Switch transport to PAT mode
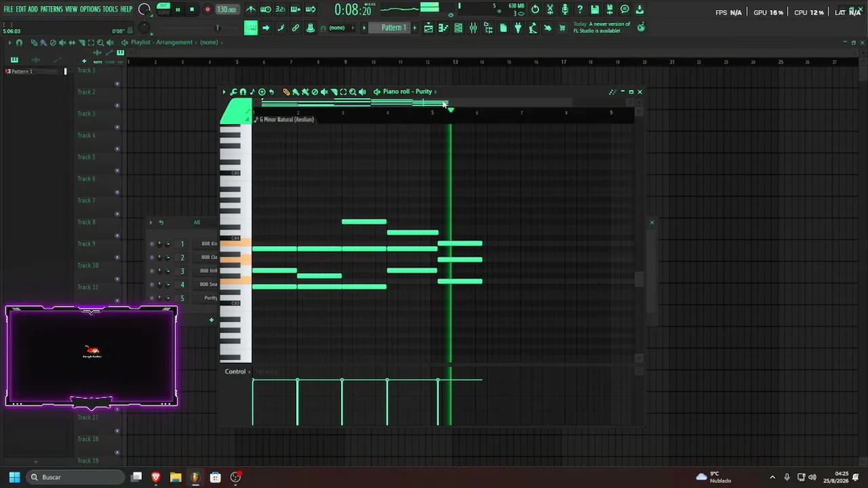The height and width of the screenshot is (488, 868). tap(163, 6)
